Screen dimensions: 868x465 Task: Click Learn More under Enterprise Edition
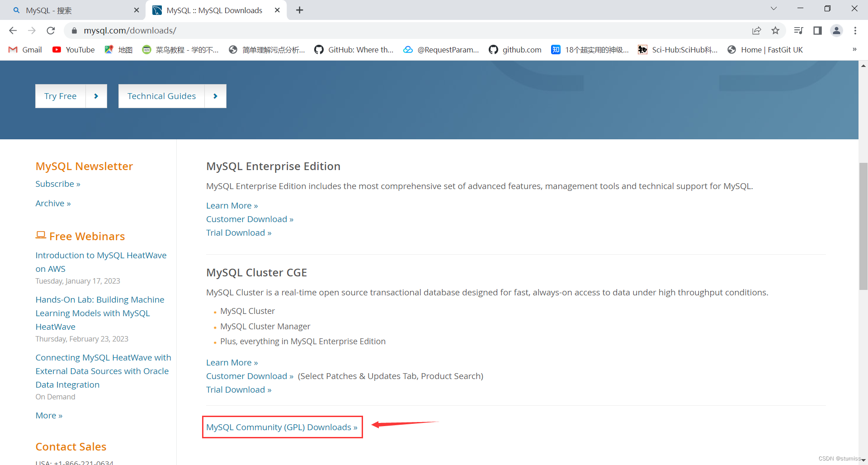(232, 205)
